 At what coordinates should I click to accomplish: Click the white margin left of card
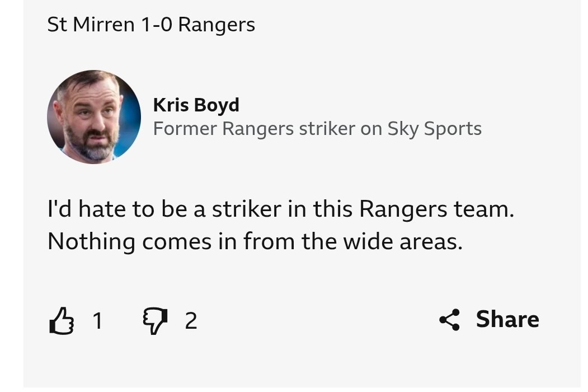11,195
